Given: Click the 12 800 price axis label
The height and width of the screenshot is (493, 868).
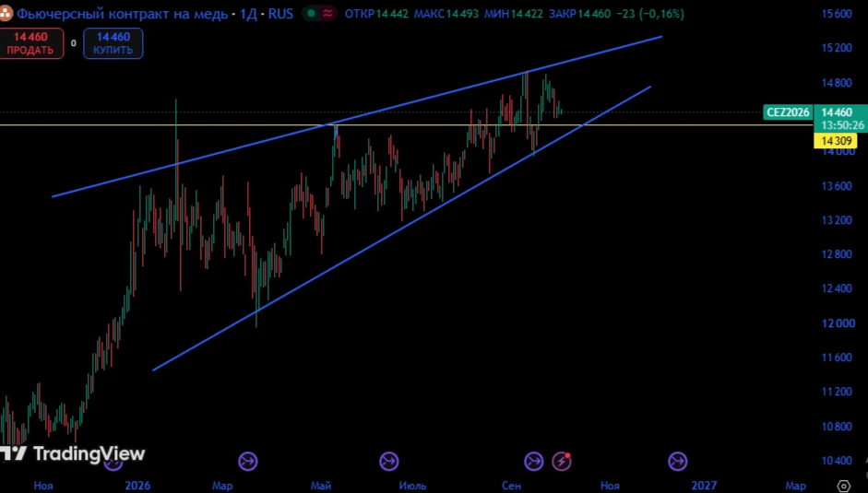Looking at the screenshot, I should click(838, 254).
